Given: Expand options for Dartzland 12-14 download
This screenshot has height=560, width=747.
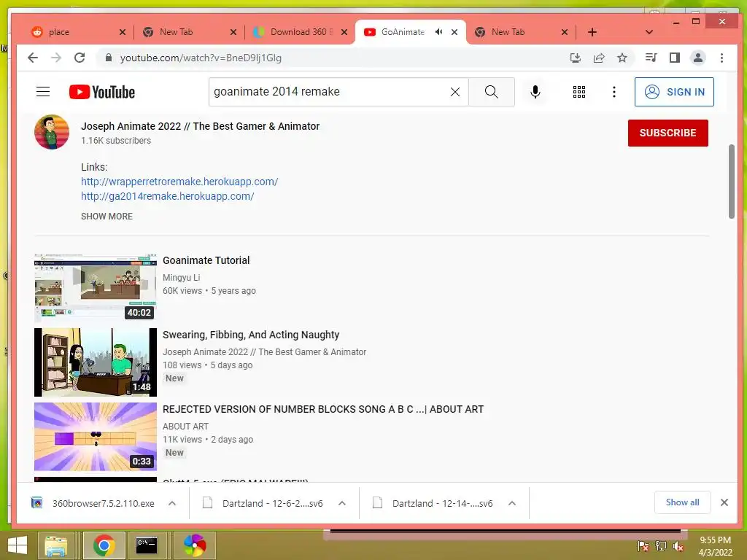Looking at the screenshot, I should (512, 503).
